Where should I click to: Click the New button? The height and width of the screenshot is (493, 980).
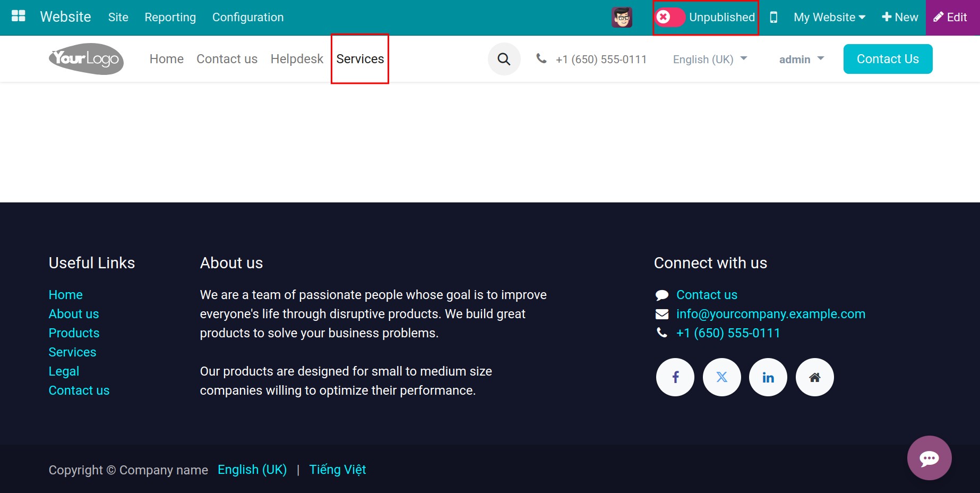(900, 18)
